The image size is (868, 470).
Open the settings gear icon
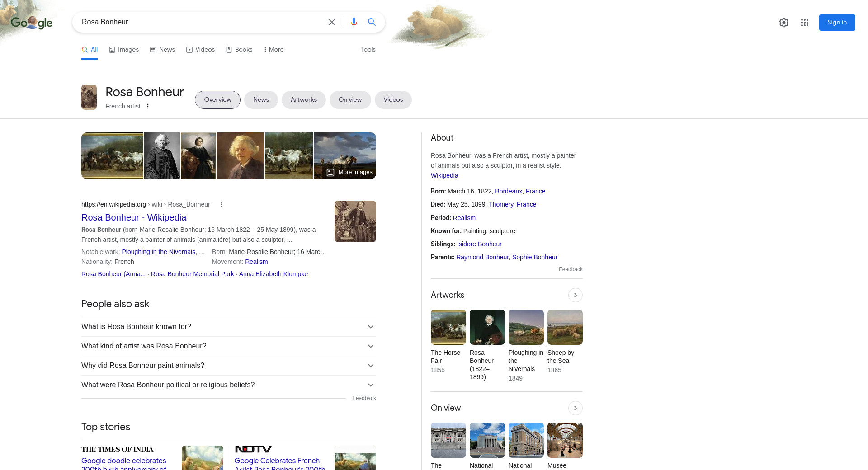[x=783, y=23]
